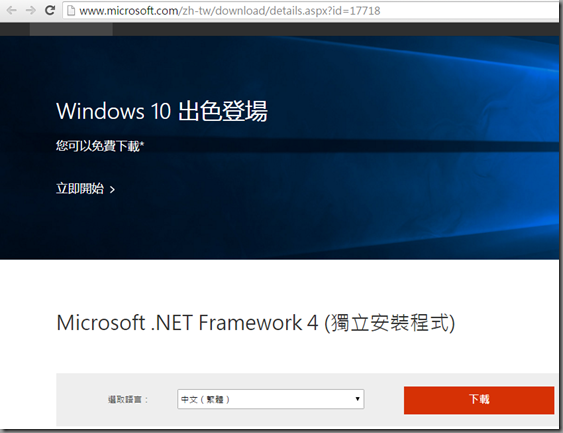Open the 立即開始 link on banner

coord(85,188)
